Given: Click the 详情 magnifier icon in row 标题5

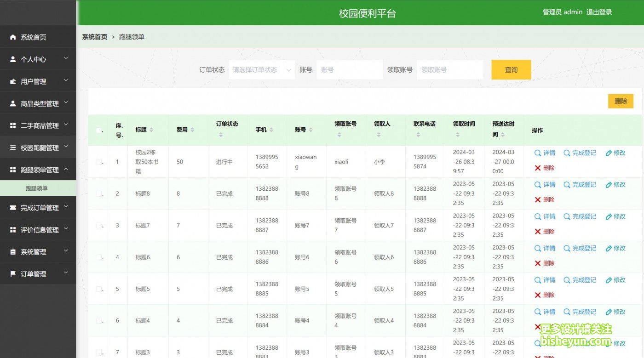Looking at the screenshot, I should click(538, 280).
